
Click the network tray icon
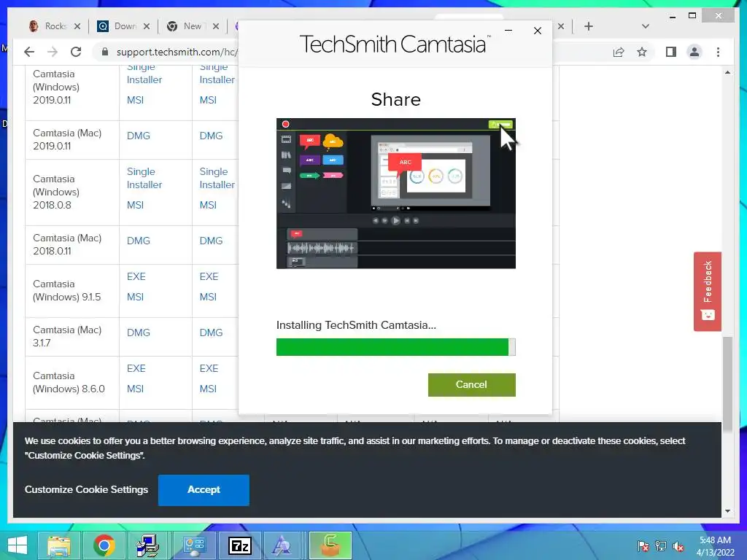pos(661,546)
